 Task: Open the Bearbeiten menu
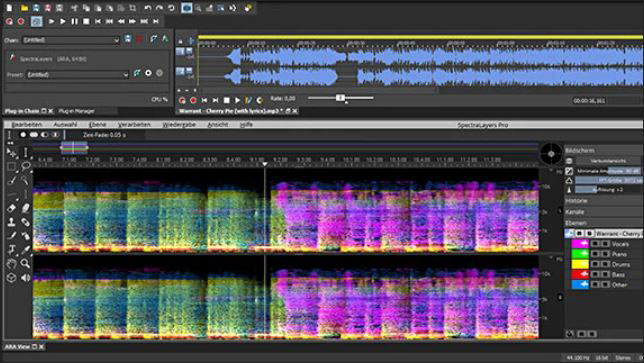(27, 124)
